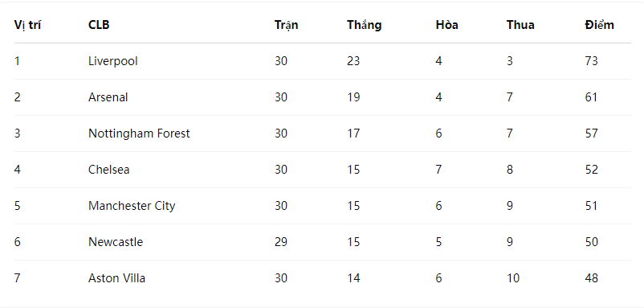Select the Chelsea club row

323,170
